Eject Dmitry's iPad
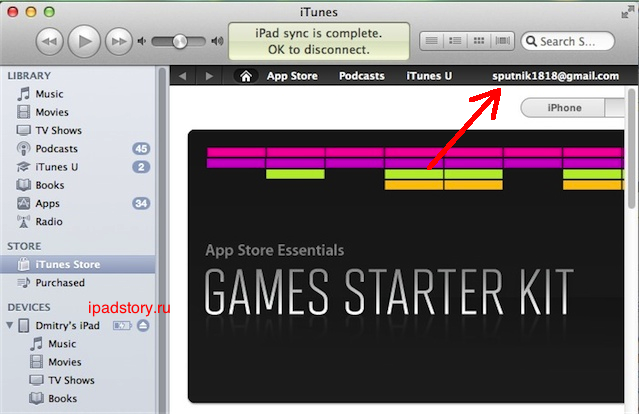 (143, 326)
